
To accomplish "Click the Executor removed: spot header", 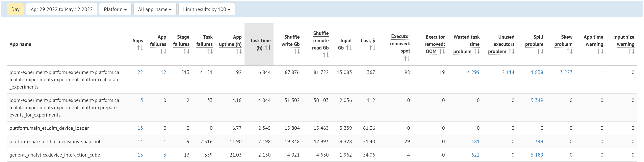I will (400, 44).
